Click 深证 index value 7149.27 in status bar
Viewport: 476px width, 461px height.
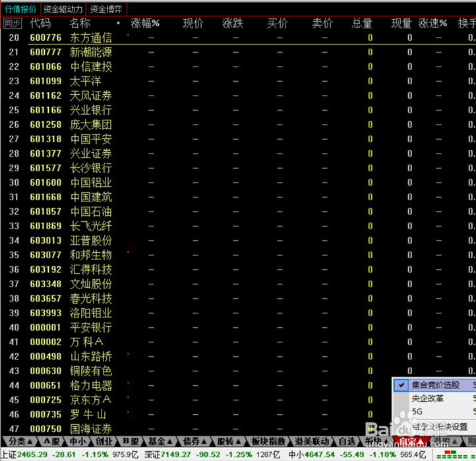click(176, 454)
